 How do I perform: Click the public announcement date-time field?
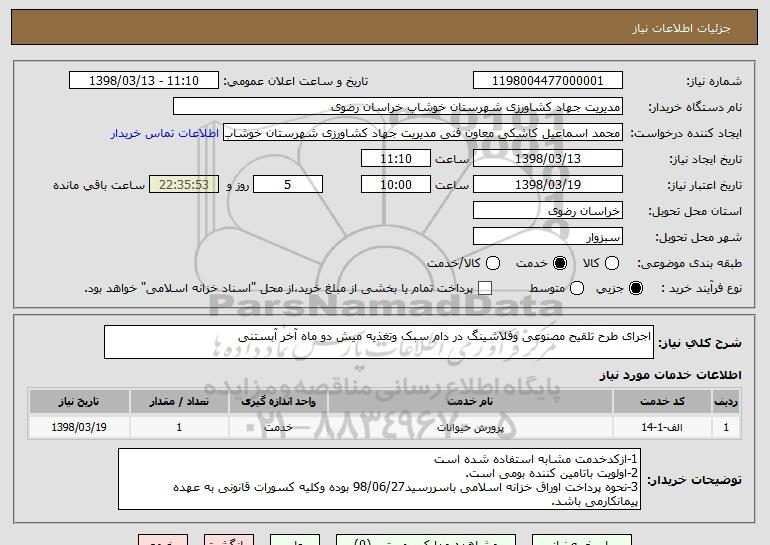click(x=144, y=81)
